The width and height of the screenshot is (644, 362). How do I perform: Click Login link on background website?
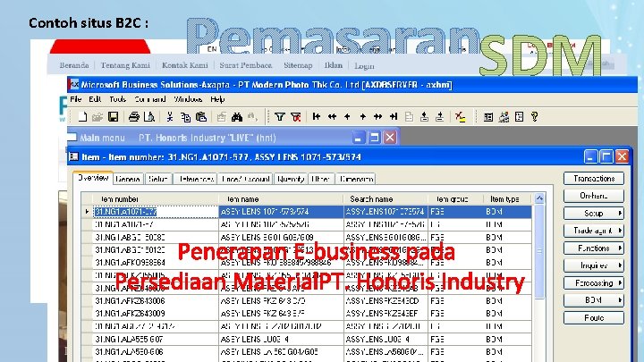(364, 66)
